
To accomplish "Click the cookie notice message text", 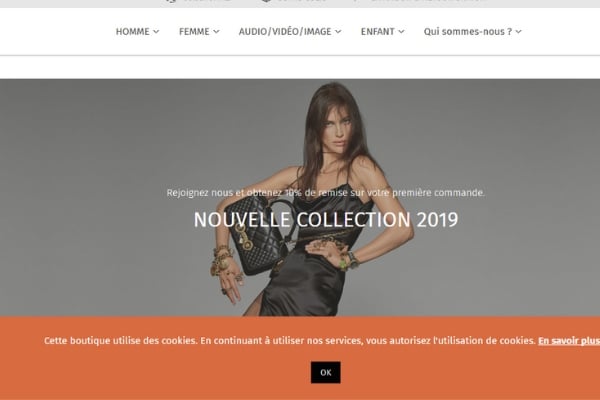I will (x=290, y=341).
